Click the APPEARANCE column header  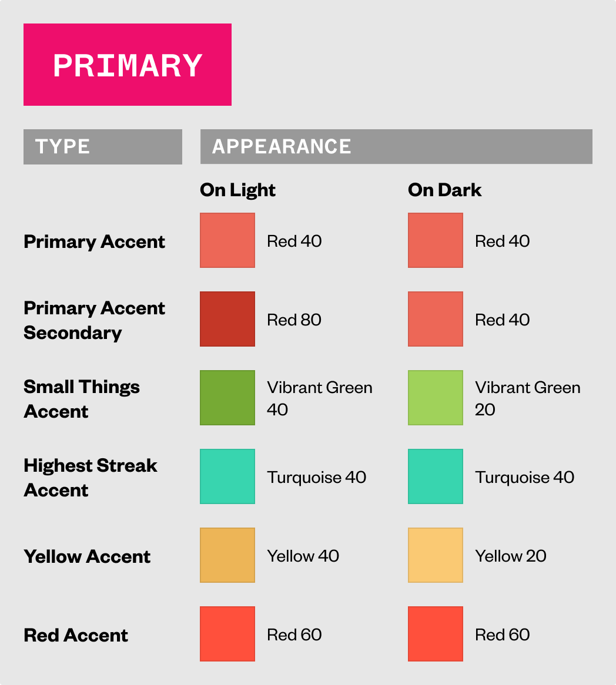tap(396, 147)
